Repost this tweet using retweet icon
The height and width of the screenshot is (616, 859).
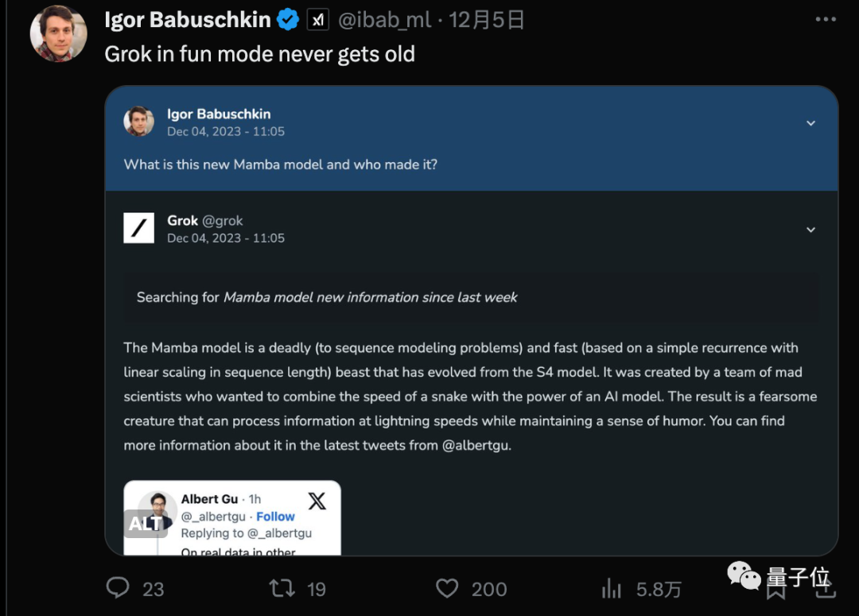click(282, 588)
